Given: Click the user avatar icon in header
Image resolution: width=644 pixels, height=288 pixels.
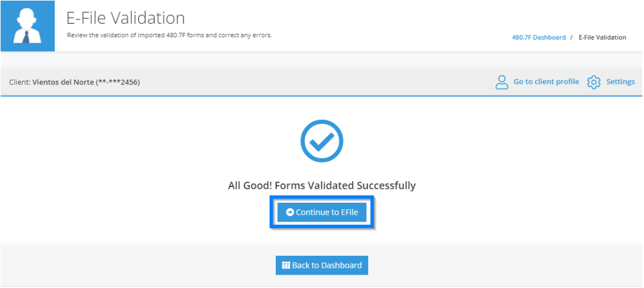Looking at the screenshot, I should coord(27,26).
